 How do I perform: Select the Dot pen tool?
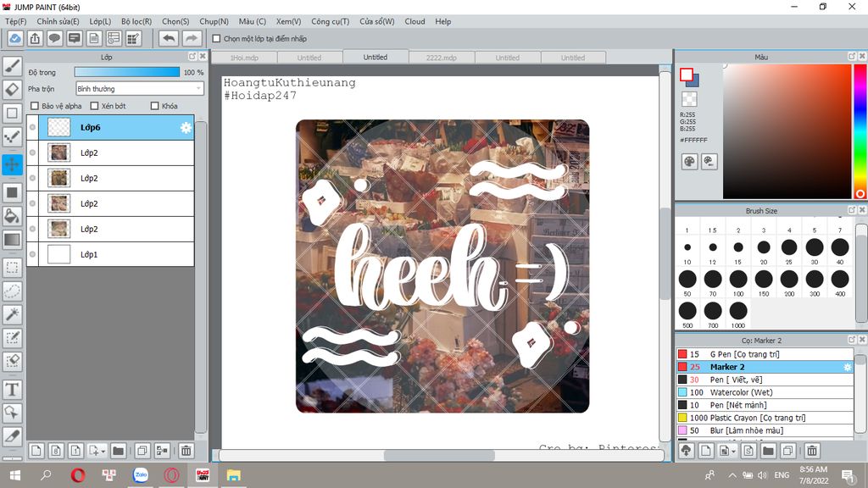(x=12, y=136)
